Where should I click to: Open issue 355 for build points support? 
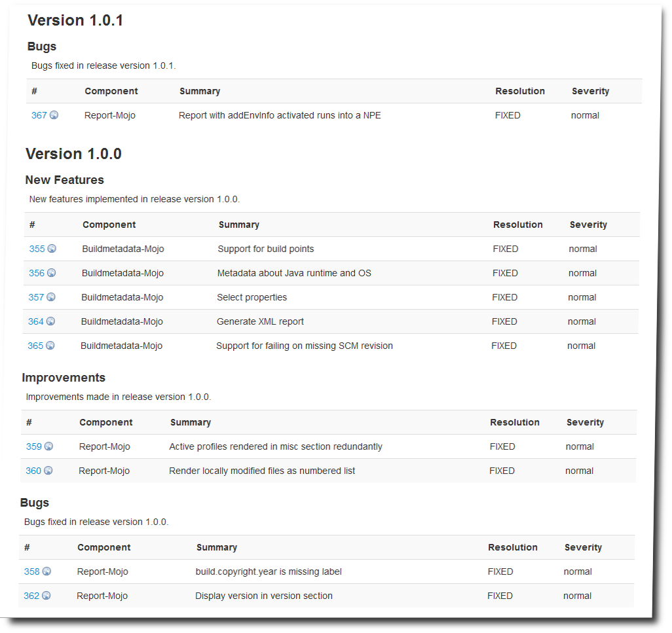(37, 249)
